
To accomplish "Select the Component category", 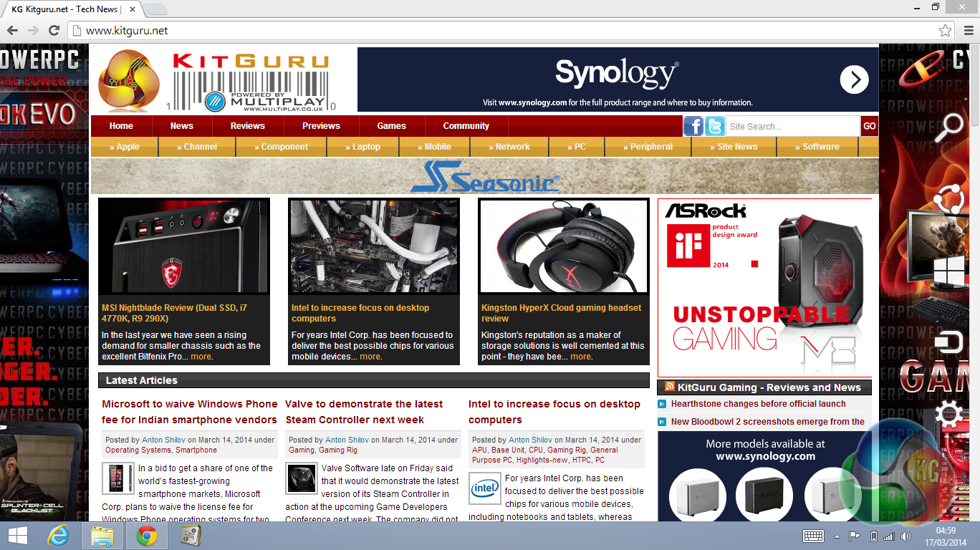I will tap(281, 147).
